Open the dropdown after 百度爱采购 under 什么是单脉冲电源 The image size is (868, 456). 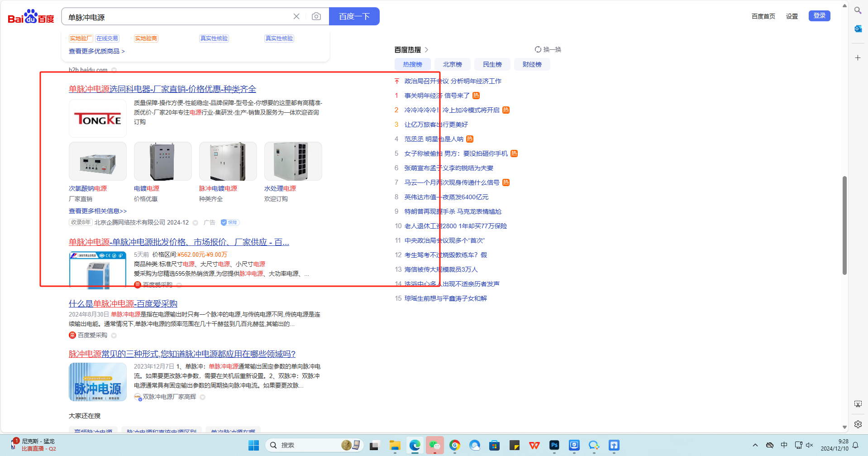pos(114,336)
